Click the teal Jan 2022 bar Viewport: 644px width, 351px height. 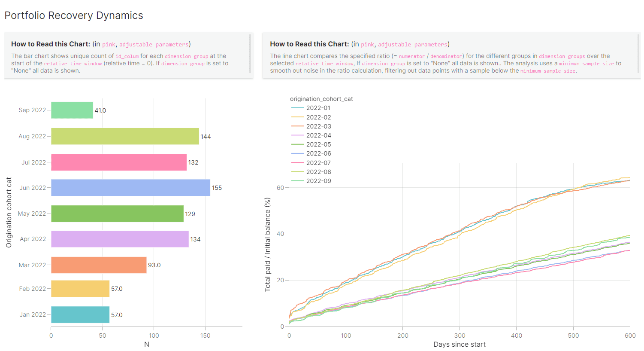(x=80, y=314)
